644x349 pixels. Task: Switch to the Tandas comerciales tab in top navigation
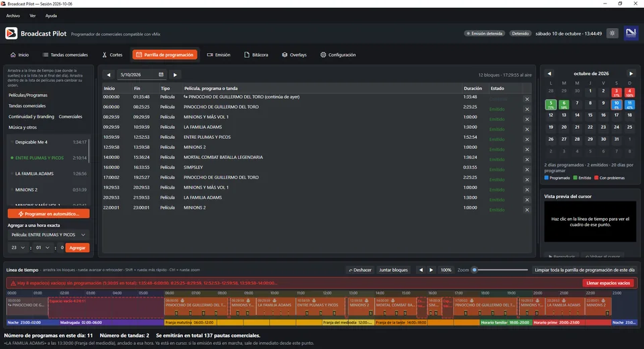(65, 54)
